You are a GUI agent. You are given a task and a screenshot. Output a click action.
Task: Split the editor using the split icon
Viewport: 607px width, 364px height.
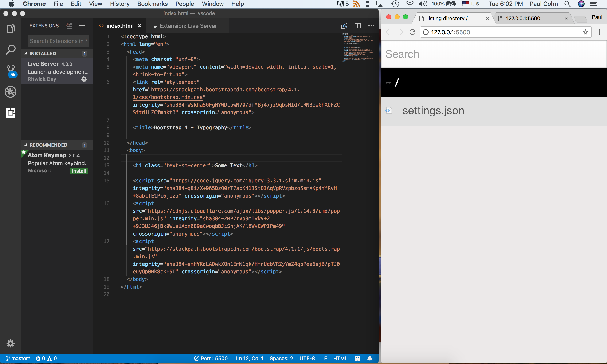click(x=358, y=25)
